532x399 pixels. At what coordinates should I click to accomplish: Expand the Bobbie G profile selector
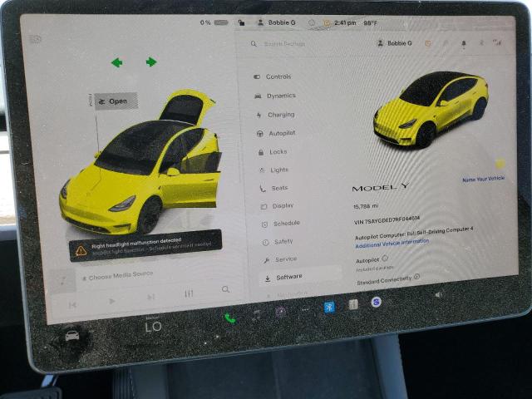coord(394,43)
